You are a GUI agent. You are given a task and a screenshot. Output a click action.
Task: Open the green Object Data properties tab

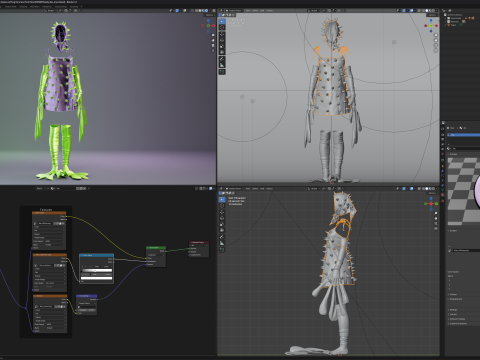coord(443,190)
